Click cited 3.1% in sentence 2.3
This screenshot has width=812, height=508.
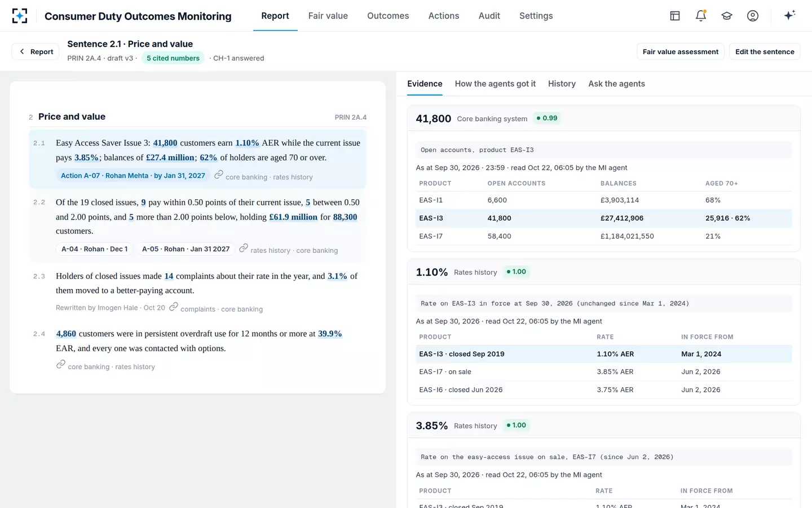[337, 277]
